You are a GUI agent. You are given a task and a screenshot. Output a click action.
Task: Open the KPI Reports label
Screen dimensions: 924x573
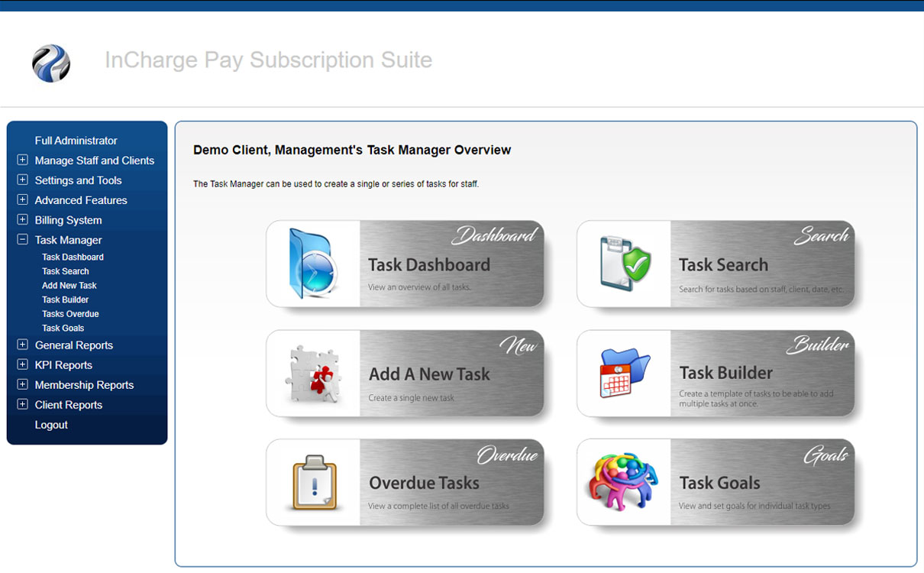pyautogui.click(x=63, y=365)
